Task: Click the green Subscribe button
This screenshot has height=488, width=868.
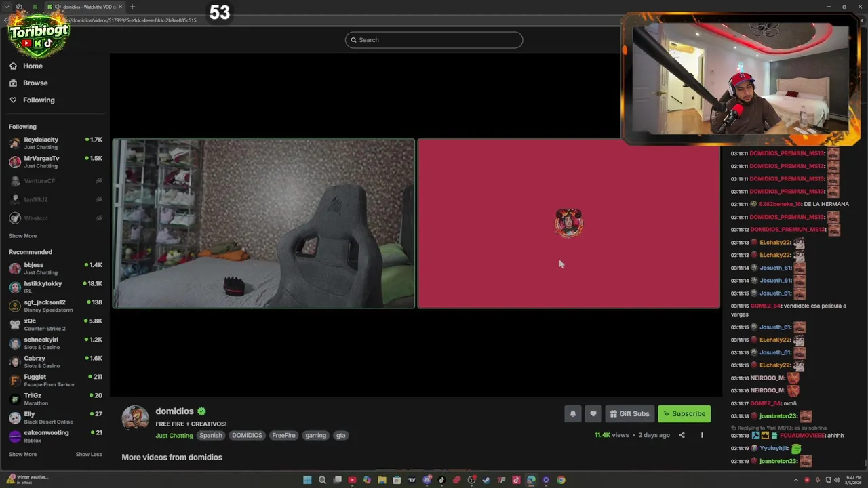Action: (x=684, y=414)
